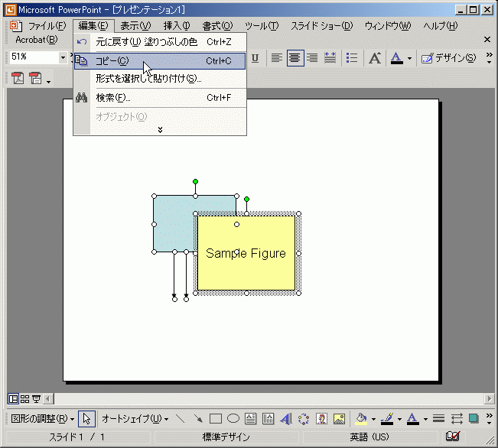Toggle underline formatting
Viewport: 498px width, 448px height.
pyautogui.click(x=255, y=58)
